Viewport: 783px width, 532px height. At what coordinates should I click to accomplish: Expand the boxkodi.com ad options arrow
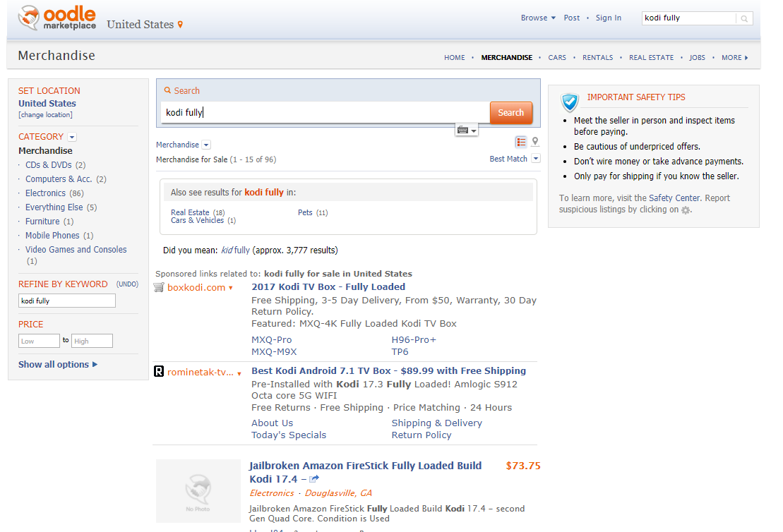pos(231,288)
